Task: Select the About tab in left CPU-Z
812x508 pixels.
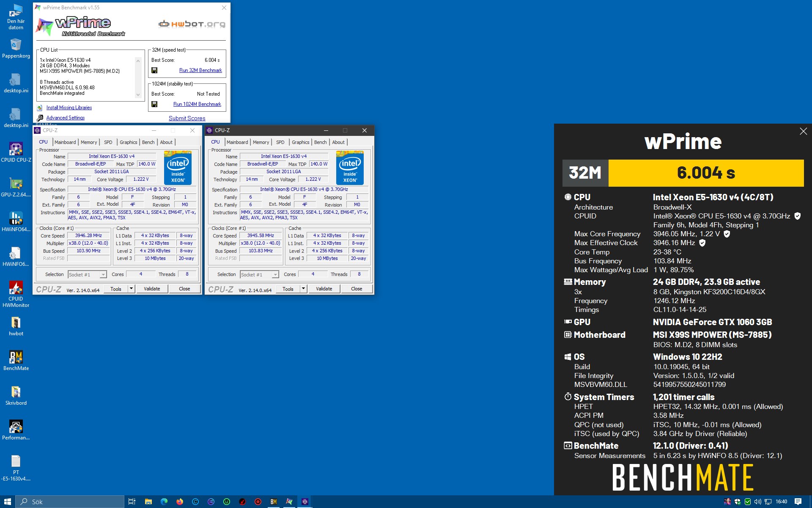Action: [x=166, y=142]
